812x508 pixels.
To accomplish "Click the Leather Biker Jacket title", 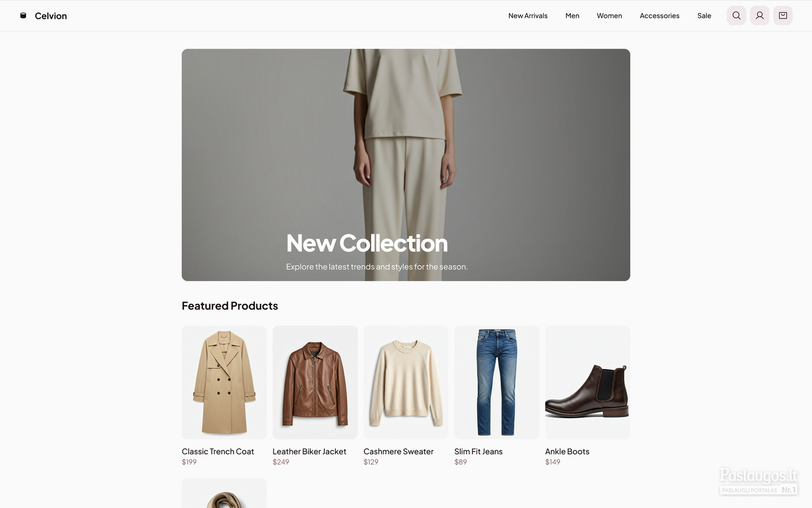I will [x=309, y=452].
